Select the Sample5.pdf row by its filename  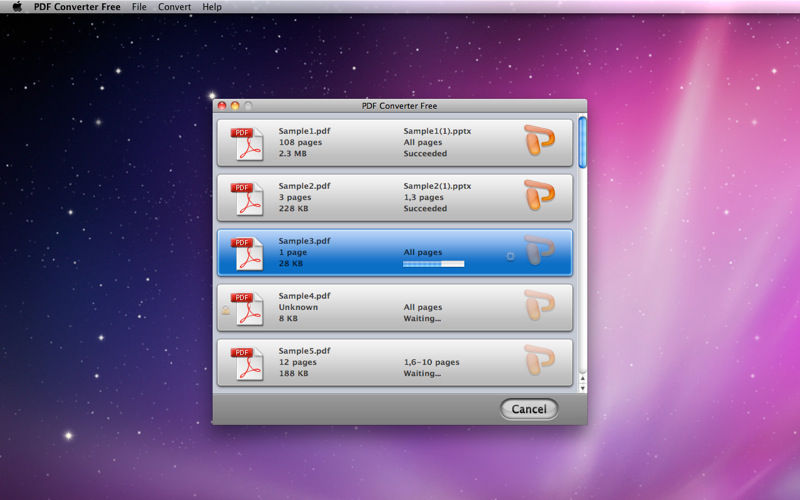pos(304,351)
